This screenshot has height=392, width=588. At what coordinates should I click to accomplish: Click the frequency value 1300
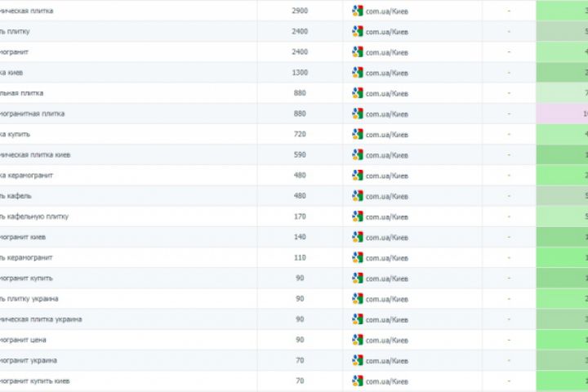coord(300,73)
